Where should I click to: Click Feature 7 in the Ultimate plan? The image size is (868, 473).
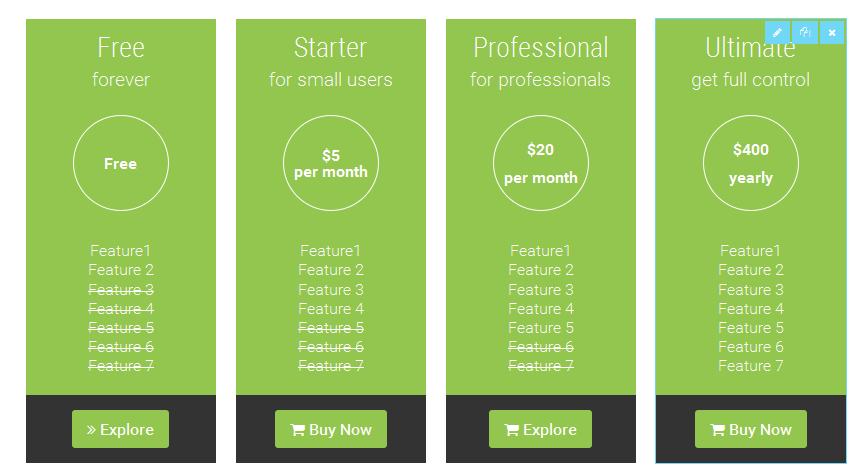(751, 366)
